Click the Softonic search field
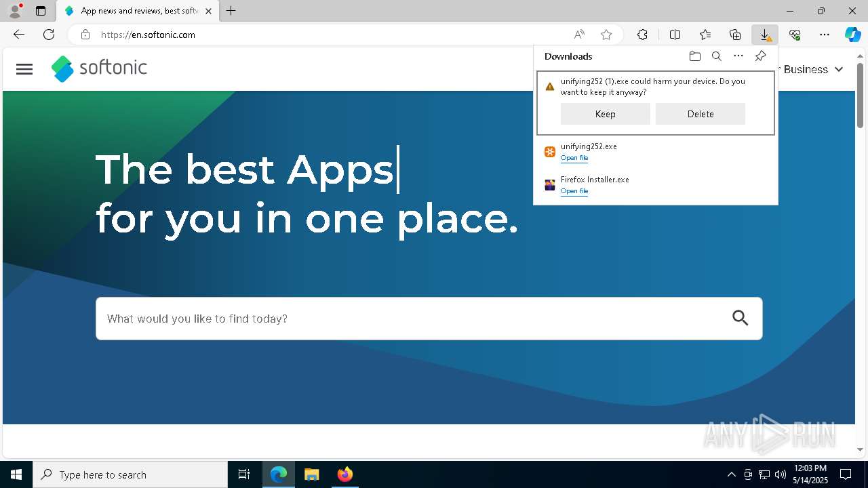868x488 pixels. pos(429,319)
